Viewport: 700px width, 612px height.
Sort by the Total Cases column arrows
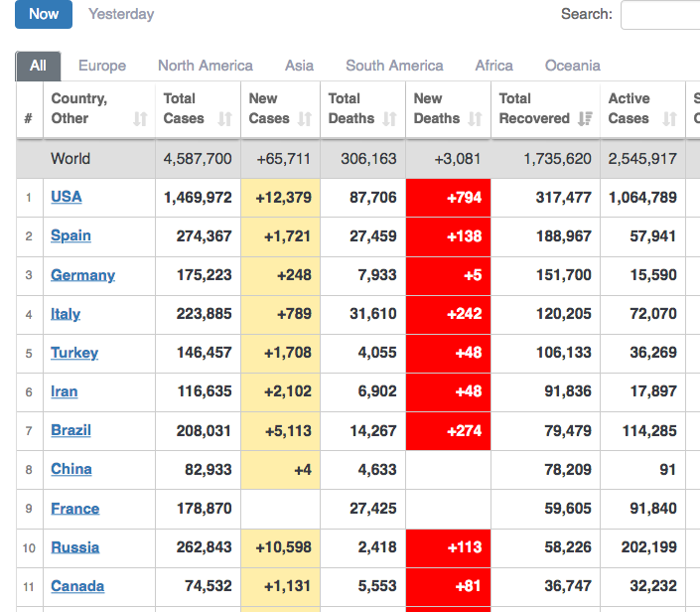tap(225, 119)
